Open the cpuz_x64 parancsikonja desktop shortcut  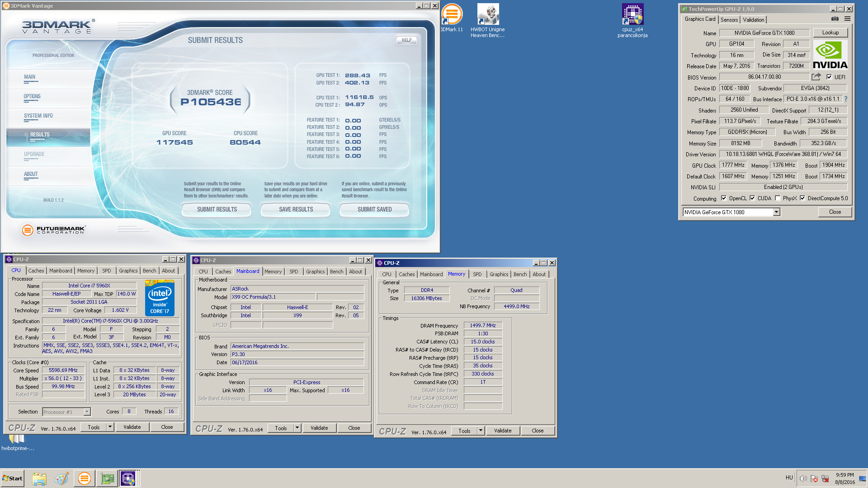tap(632, 20)
